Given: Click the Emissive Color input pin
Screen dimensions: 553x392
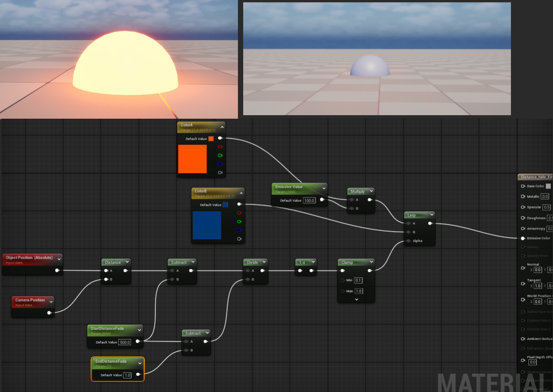Looking at the screenshot, I should (x=523, y=238).
